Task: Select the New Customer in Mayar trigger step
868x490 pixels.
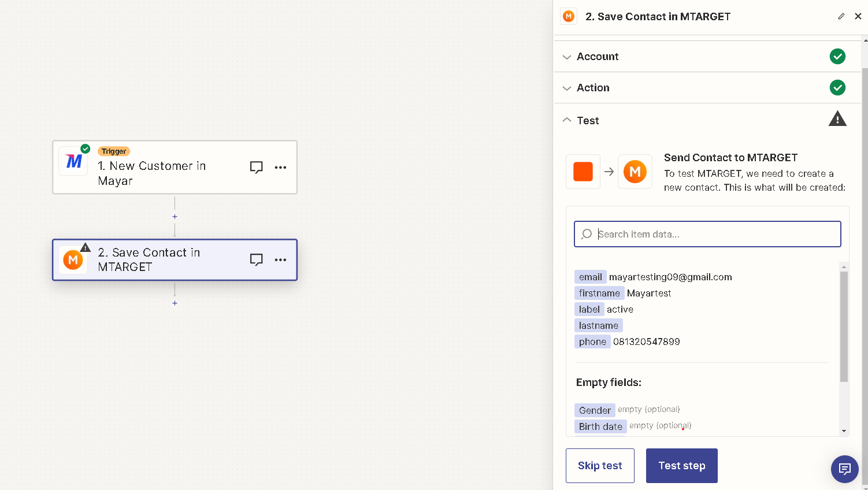Action: click(175, 167)
